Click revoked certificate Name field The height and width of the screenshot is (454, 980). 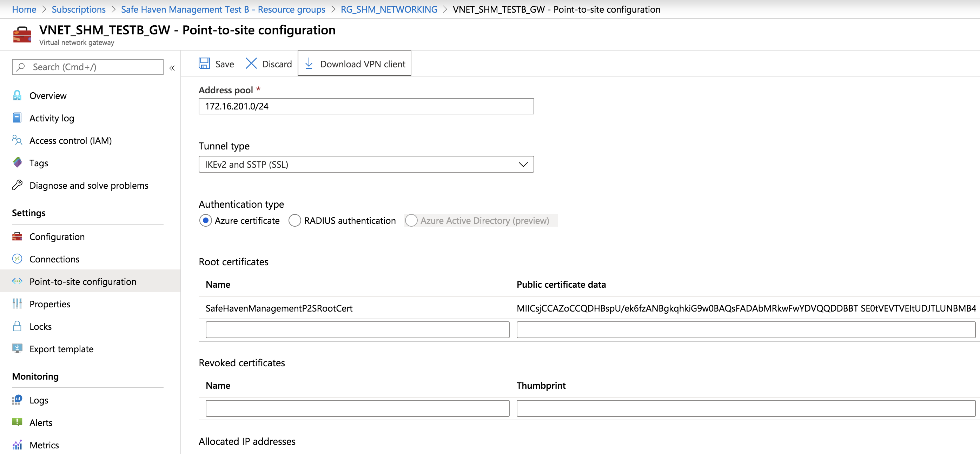coord(357,408)
